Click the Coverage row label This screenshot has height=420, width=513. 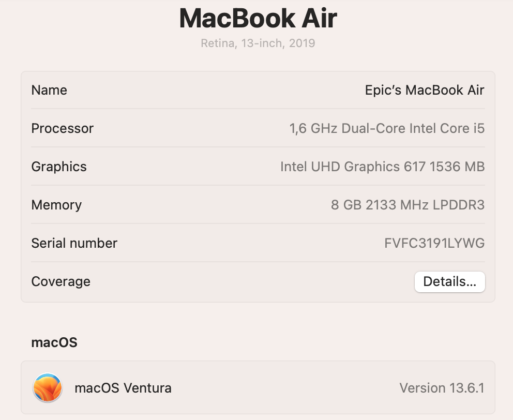(x=61, y=281)
